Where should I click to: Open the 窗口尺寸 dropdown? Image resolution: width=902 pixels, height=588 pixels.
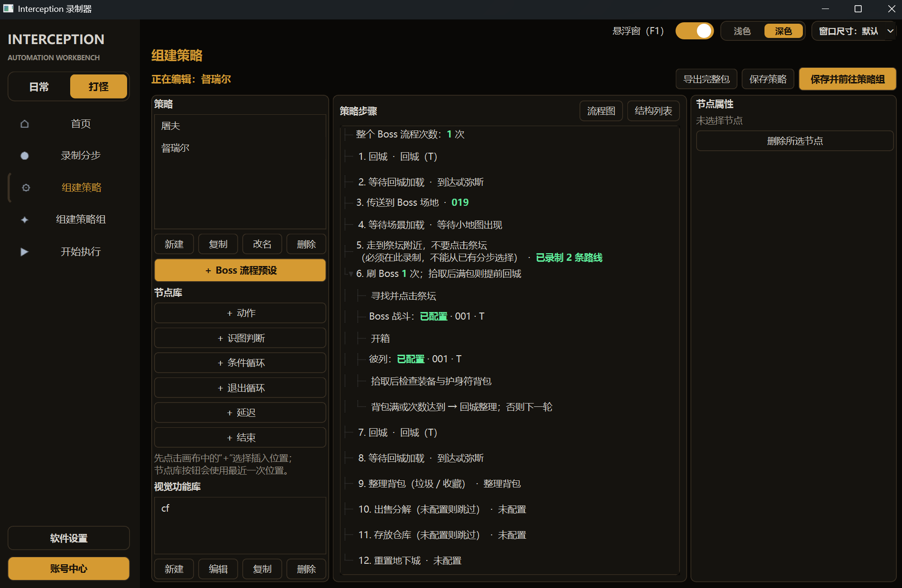854,31
